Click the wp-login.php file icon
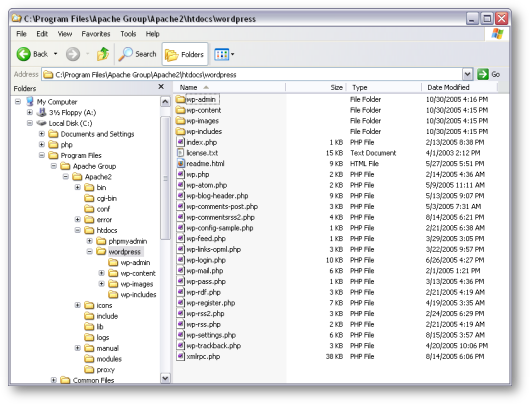 [181, 260]
